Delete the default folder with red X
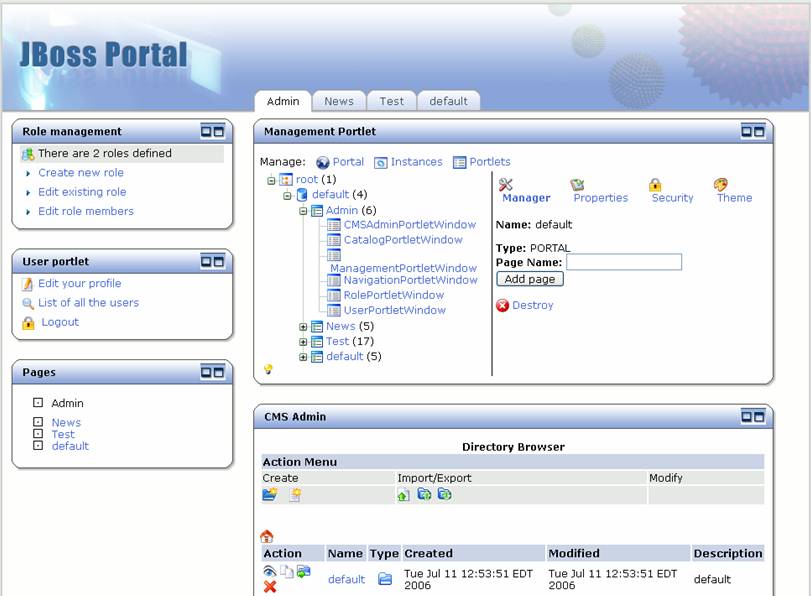Image resolution: width=811 pixels, height=596 pixels. pyautogui.click(x=269, y=587)
